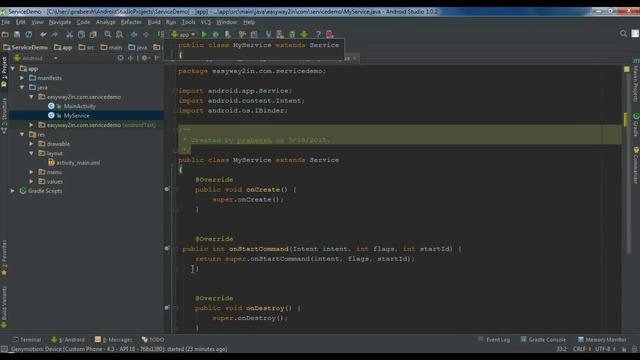Click the Make Project icon
The image size is (640, 360).
point(160,34)
